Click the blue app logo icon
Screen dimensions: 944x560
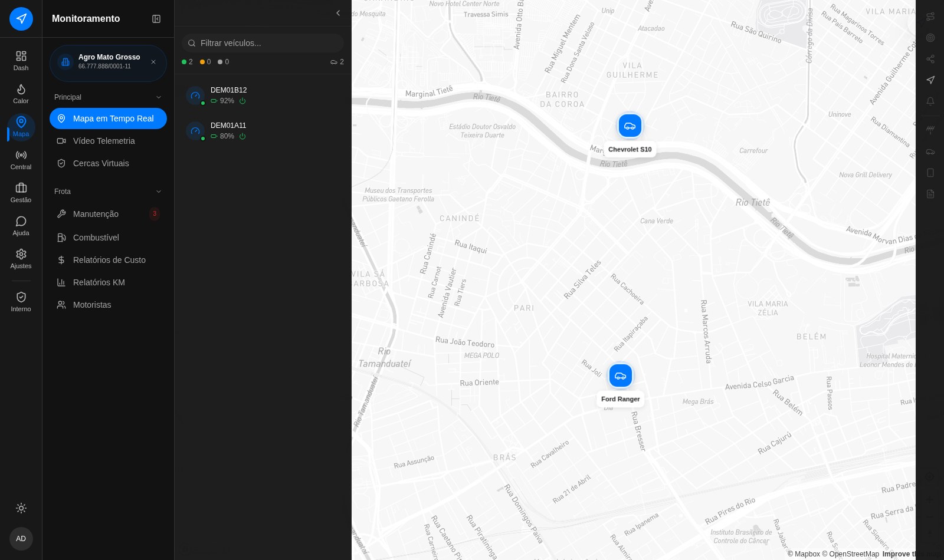click(x=21, y=19)
